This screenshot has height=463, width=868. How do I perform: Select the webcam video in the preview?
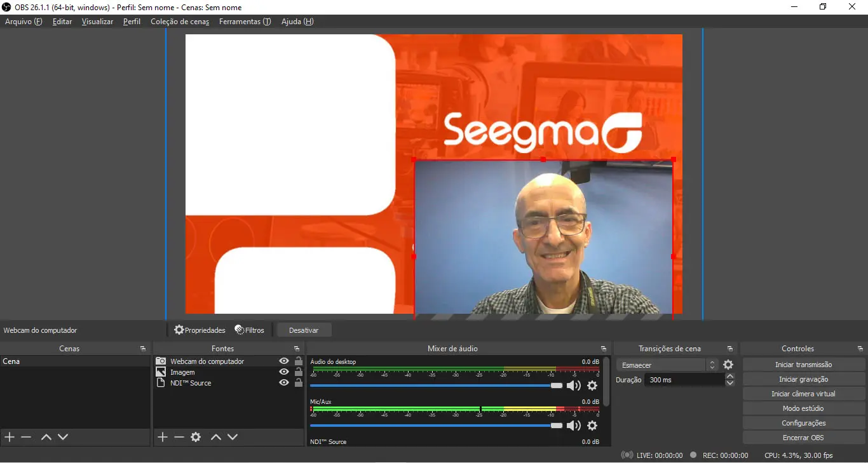[543, 237]
